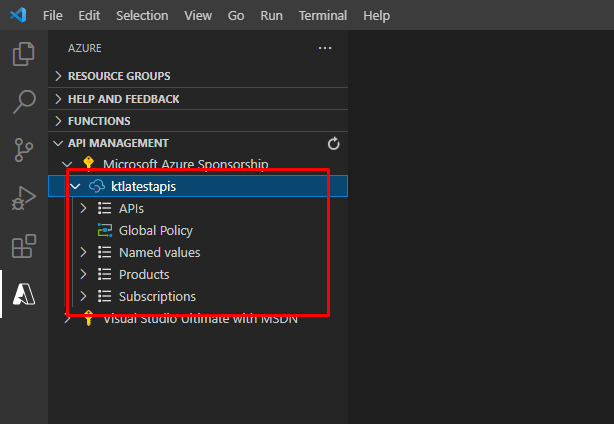The image size is (614, 424).
Task: Expand the Help and Feedback section
Action: pyautogui.click(x=123, y=99)
